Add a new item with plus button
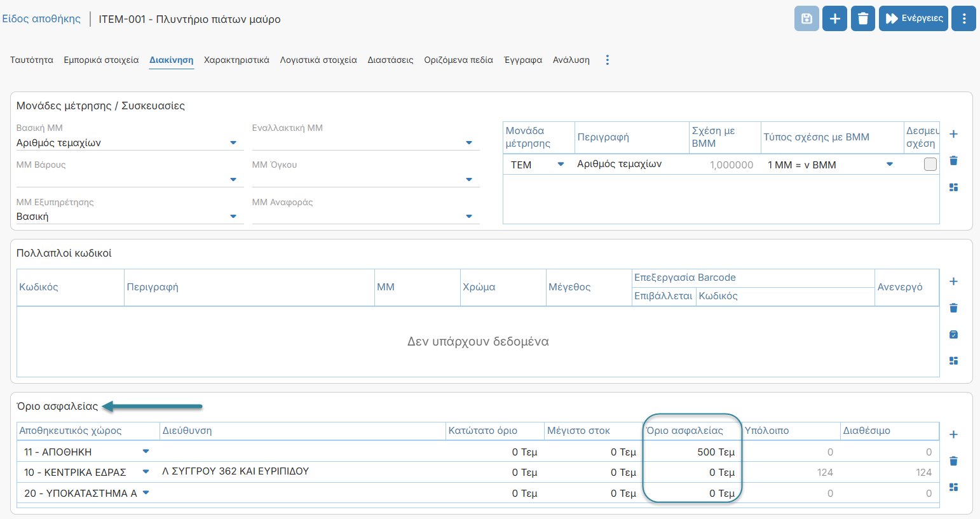The height and width of the screenshot is (519, 980). [835, 18]
